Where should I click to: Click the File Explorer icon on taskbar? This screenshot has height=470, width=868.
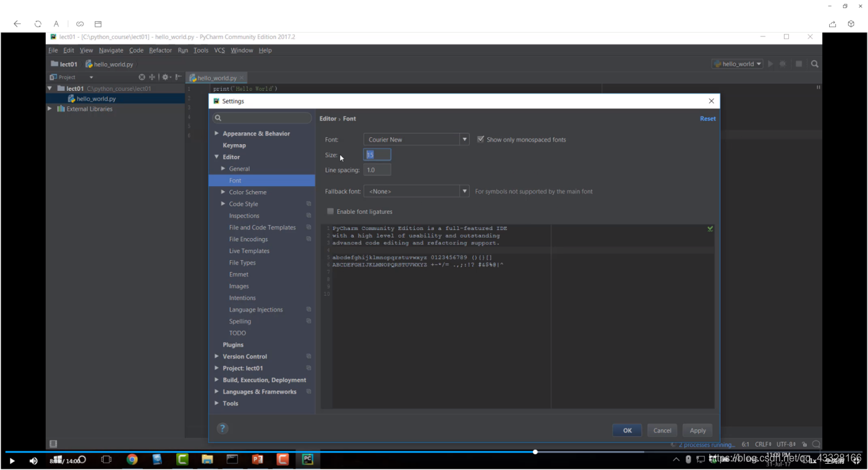coord(207,459)
